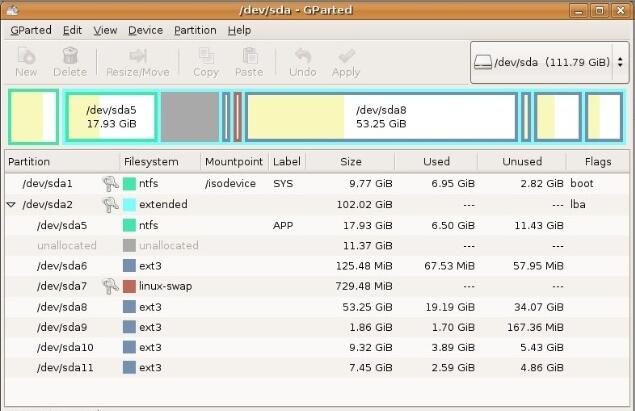Viewport: 635px width, 411px height.
Task: Sort by the Size column header
Action: [x=350, y=161]
